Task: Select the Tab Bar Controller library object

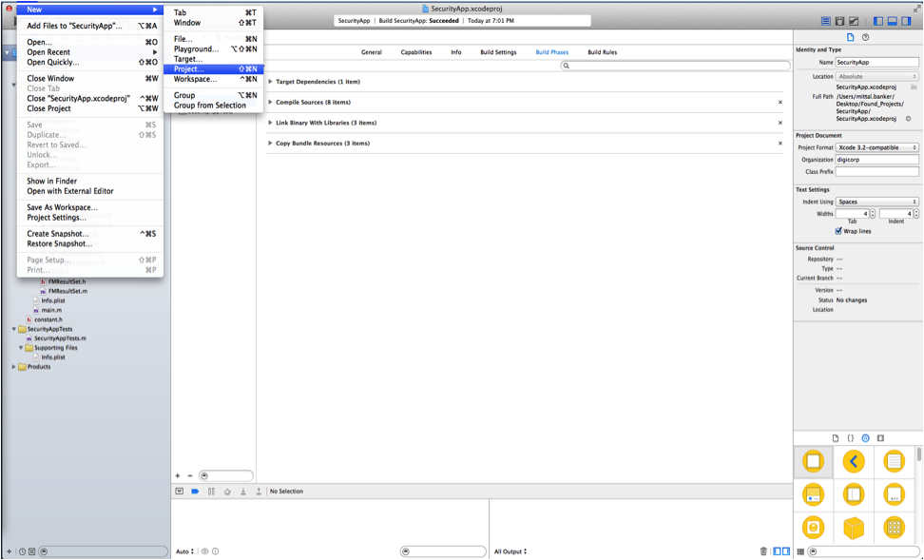Action: (x=813, y=494)
